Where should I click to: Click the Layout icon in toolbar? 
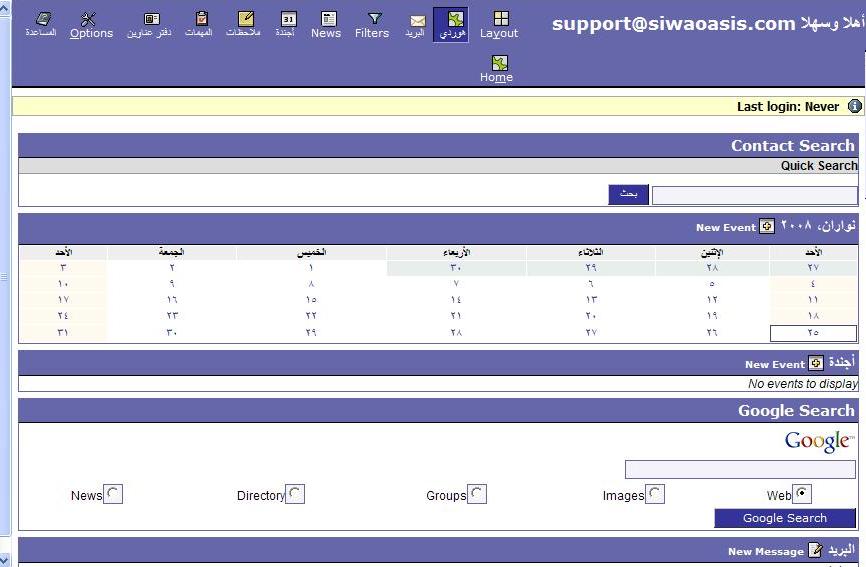[500, 20]
